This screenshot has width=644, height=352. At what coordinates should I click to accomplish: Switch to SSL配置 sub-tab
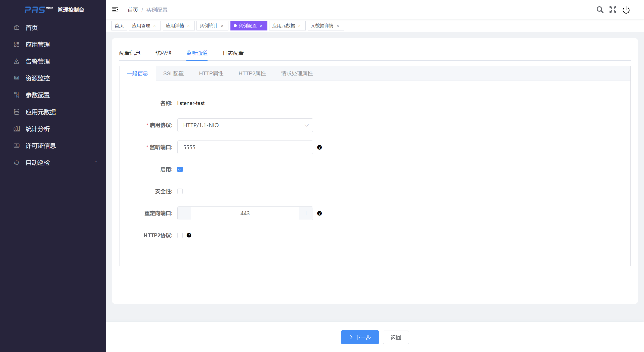(174, 74)
